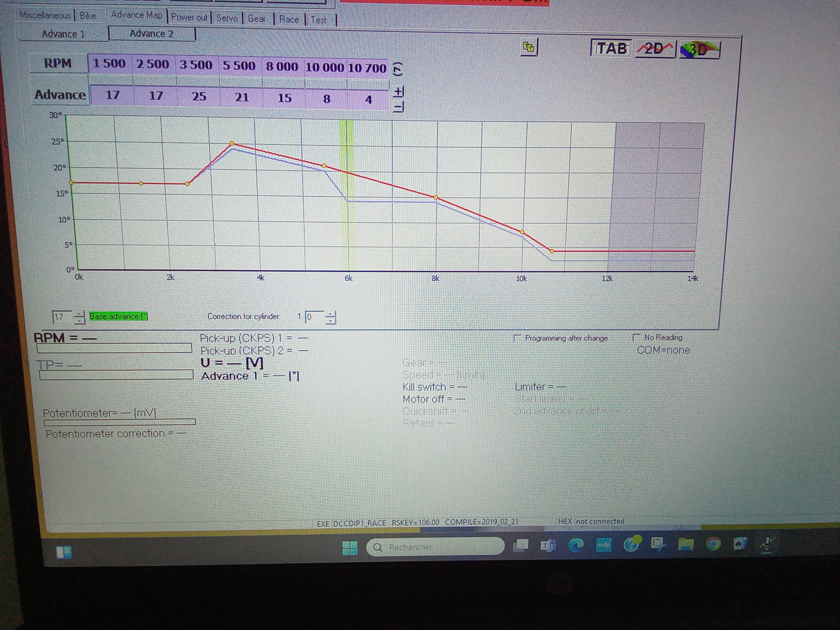The image size is (840, 630).
Task: Launch Microsoft Edge from the taskbar
Action: [x=576, y=545]
